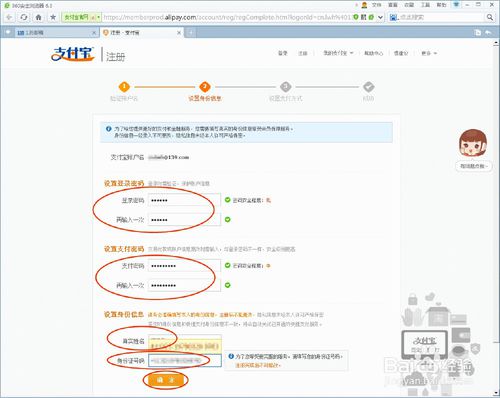500x398 pixels.
Task: Click the 支付密码 input field
Action: [x=184, y=266]
